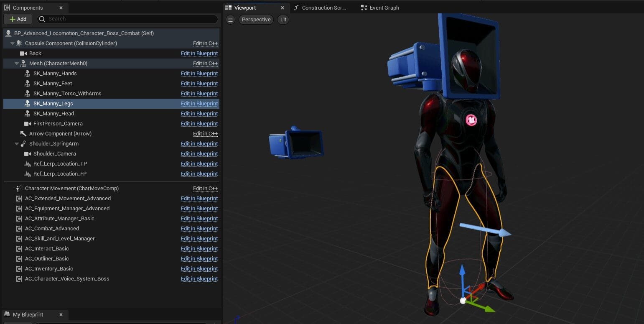
Task: Click the SK_Manny_Hands skeletal mesh icon
Action: coord(27,74)
